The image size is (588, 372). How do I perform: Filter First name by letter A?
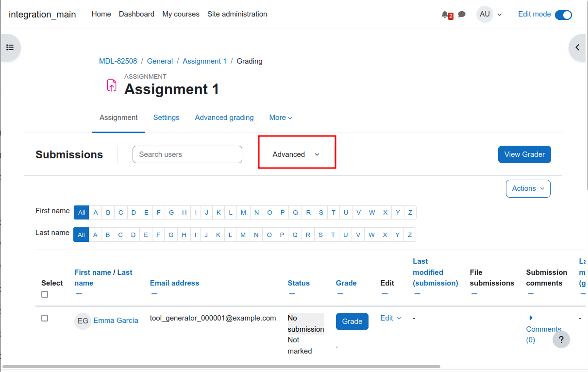click(x=96, y=213)
